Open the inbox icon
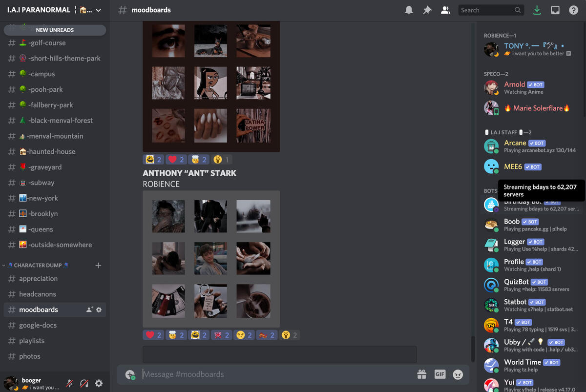This screenshot has height=392, width=586. [555, 10]
